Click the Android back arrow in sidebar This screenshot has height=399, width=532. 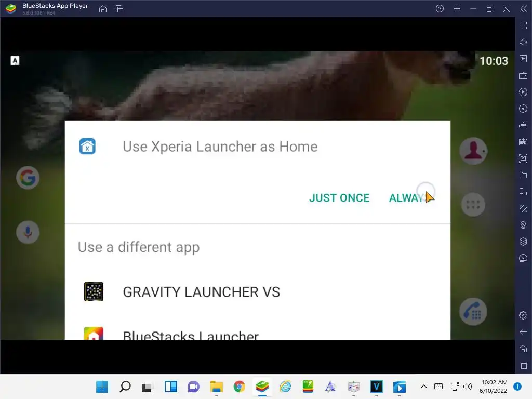click(x=523, y=332)
